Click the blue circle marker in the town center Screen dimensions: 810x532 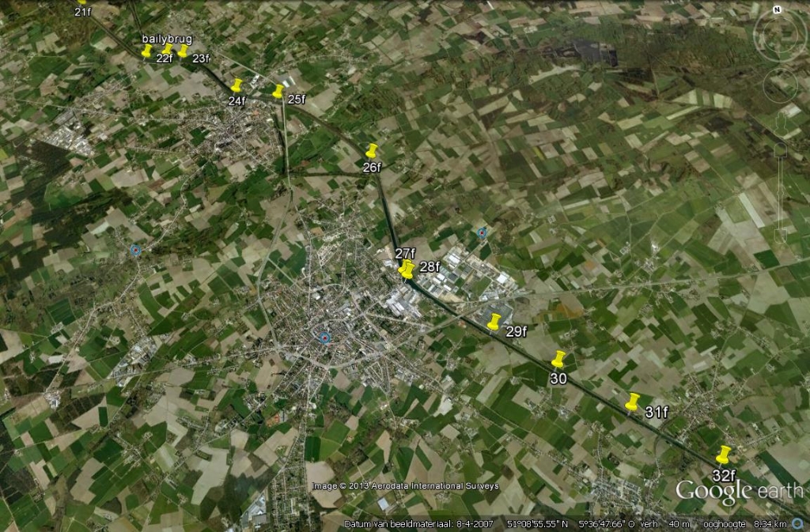324,338
